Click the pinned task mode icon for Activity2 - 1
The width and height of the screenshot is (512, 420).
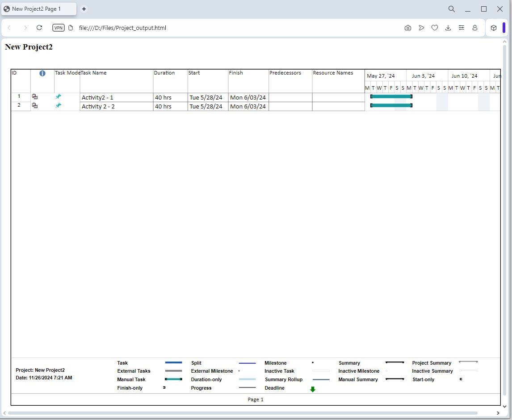coord(58,96)
